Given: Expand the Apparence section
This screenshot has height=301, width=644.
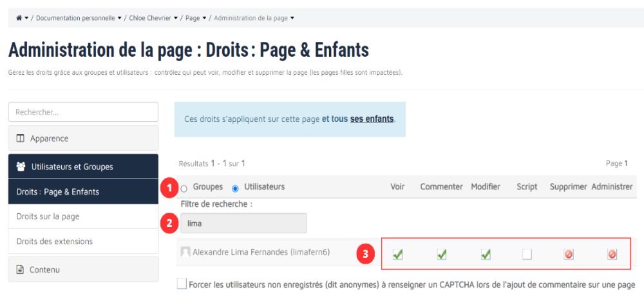Looking at the screenshot, I should [x=83, y=138].
